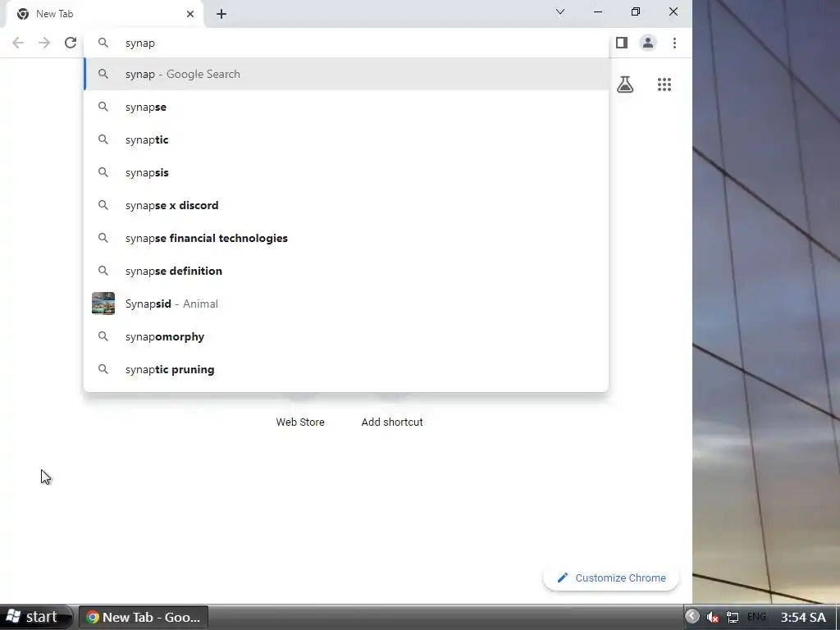Choose the 'synaptic' suggestion

coord(346,139)
